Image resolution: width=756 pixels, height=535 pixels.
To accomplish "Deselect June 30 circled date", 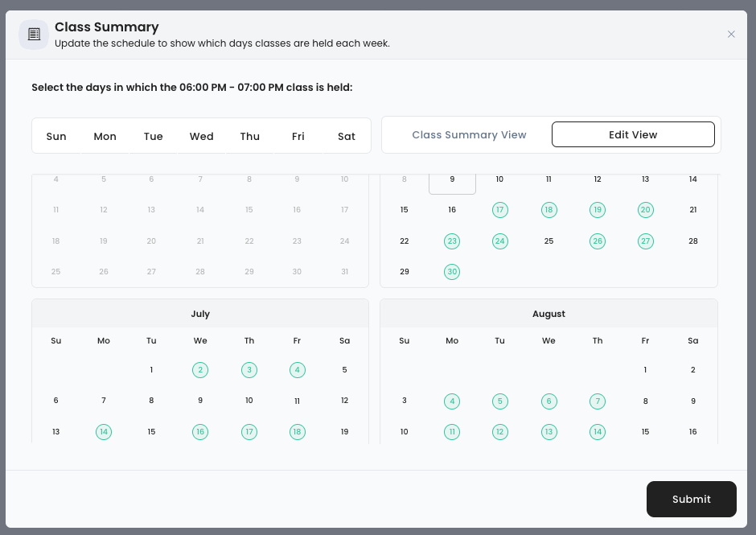I will (x=452, y=272).
